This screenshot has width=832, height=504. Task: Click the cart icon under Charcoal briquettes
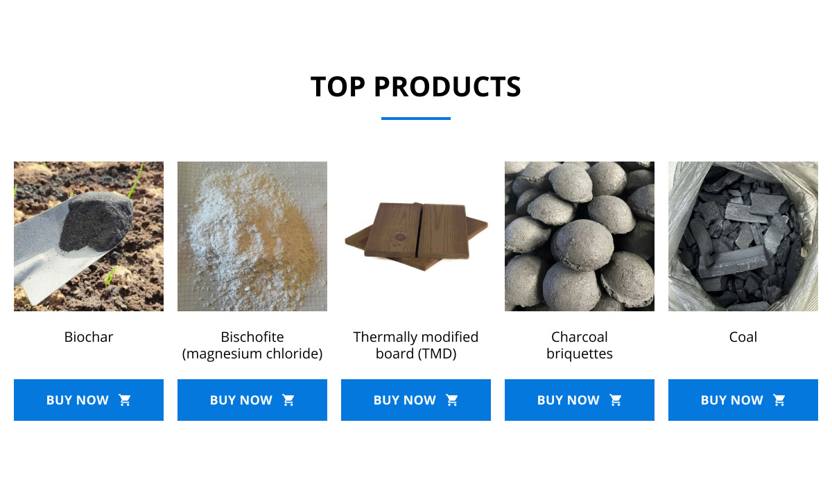pos(616,400)
